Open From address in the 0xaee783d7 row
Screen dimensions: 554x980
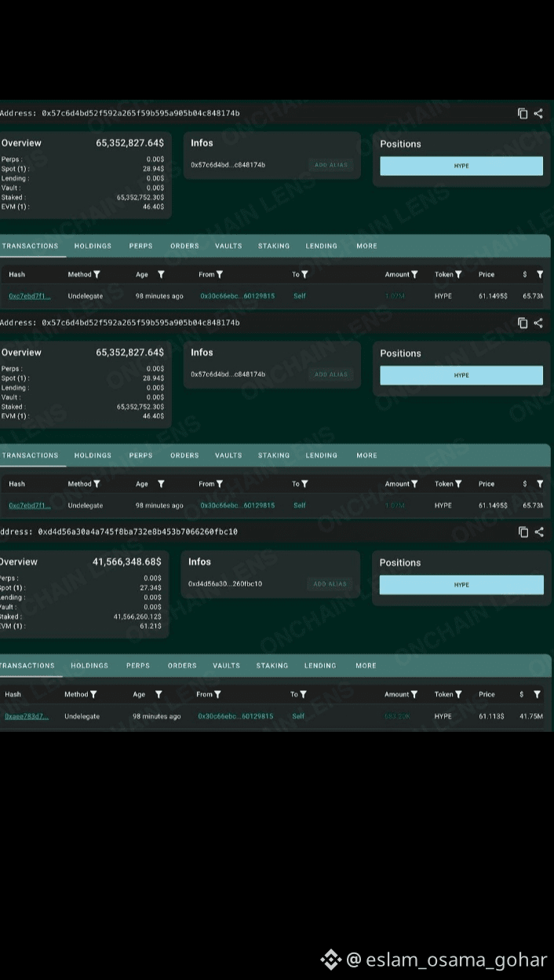235,716
